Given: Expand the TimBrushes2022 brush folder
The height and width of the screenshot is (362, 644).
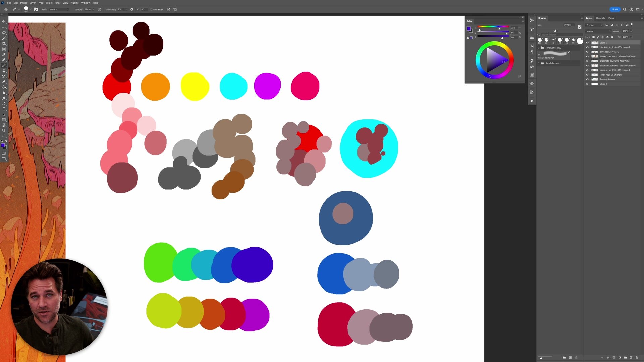Looking at the screenshot, I should pos(539,48).
